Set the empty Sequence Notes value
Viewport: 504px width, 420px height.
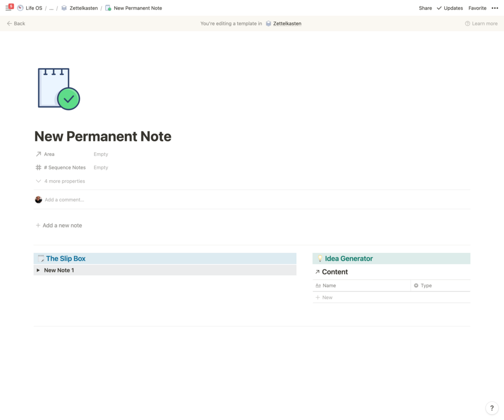tap(101, 168)
